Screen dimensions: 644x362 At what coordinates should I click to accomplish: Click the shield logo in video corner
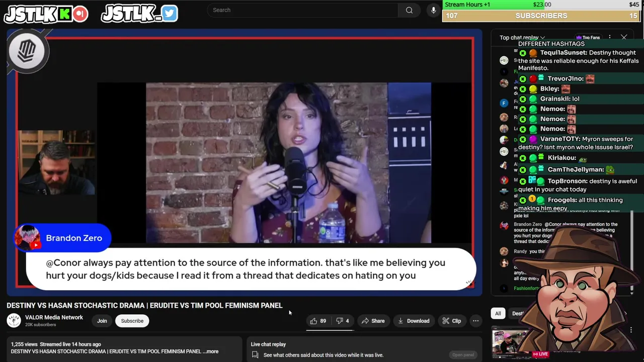tap(27, 51)
